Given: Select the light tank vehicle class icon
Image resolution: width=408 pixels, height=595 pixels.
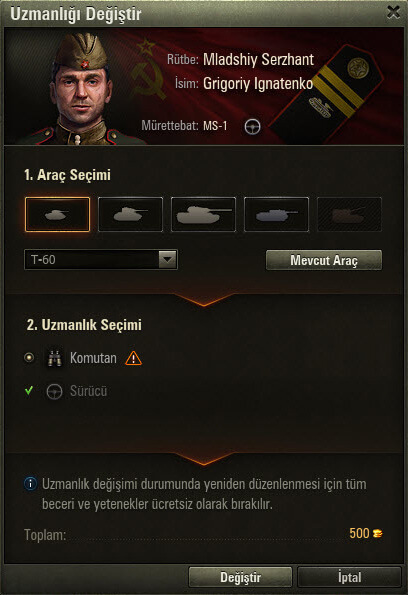Looking at the screenshot, I should (x=57, y=214).
